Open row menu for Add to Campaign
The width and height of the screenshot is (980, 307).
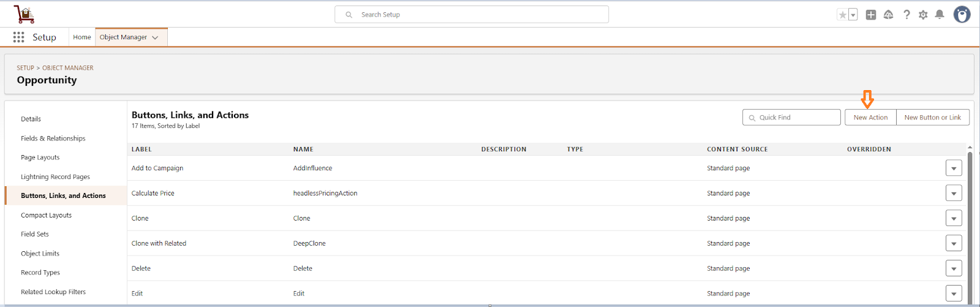click(x=954, y=168)
